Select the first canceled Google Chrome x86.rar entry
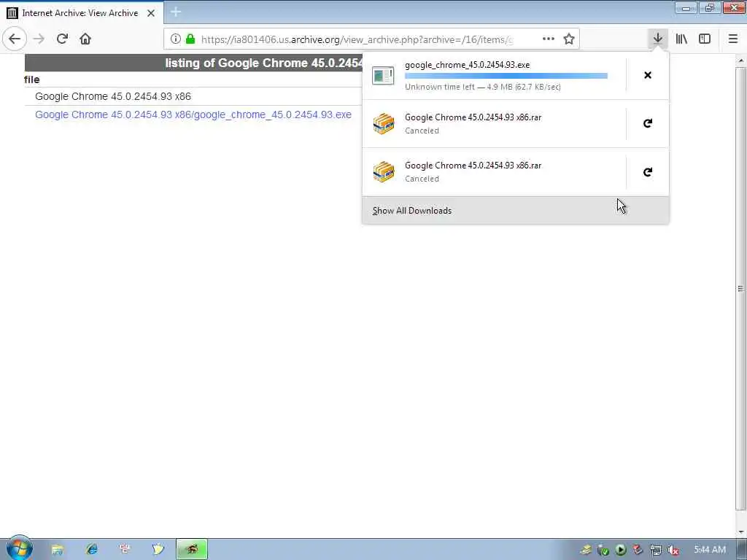 click(495, 124)
